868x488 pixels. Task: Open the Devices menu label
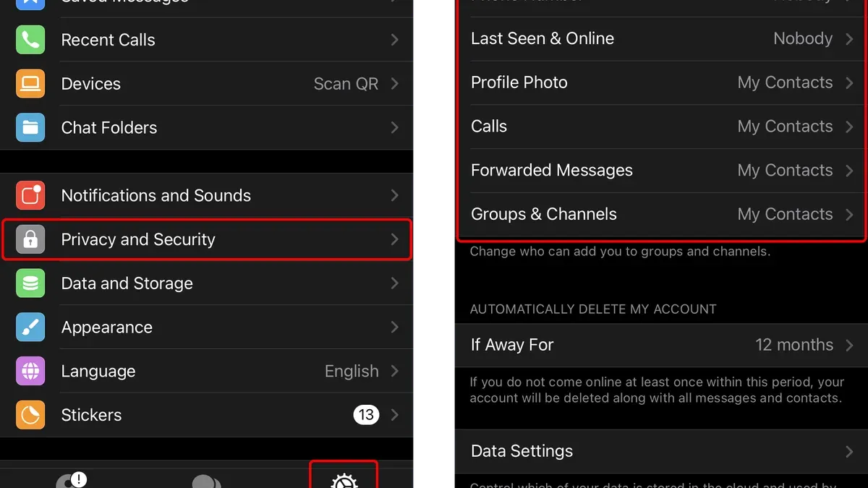[91, 84]
